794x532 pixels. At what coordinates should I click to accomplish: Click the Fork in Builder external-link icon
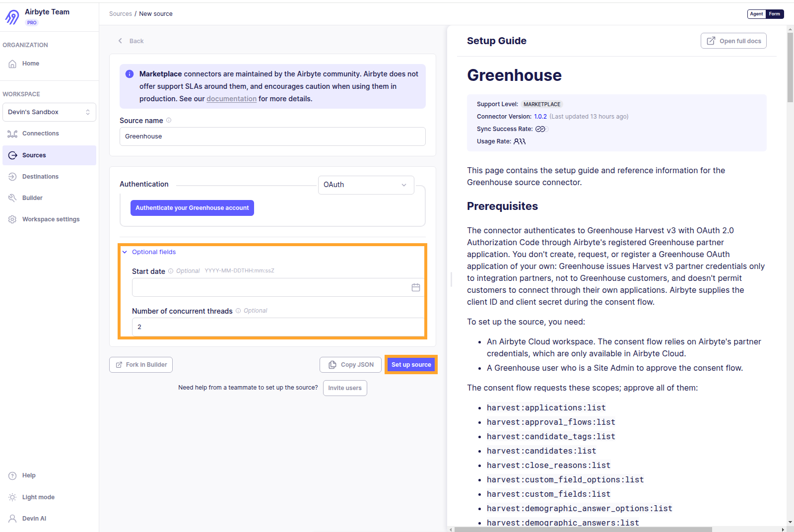click(119, 365)
